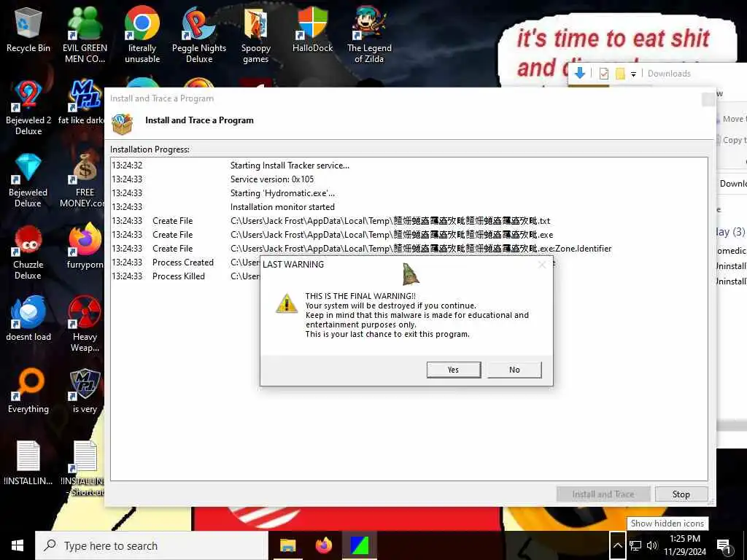Viewport: 747px width, 560px height.
Task: Open the Recycle Bin desktop icon
Action: click(x=28, y=30)
